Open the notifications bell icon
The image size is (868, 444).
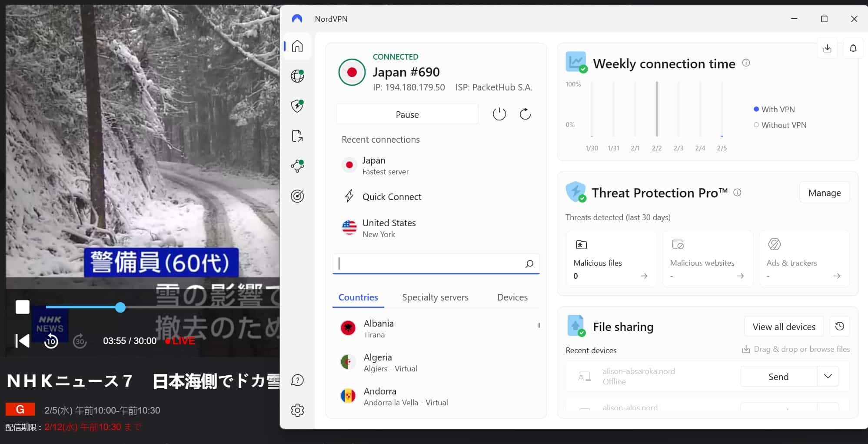click(x=853, y=48)
